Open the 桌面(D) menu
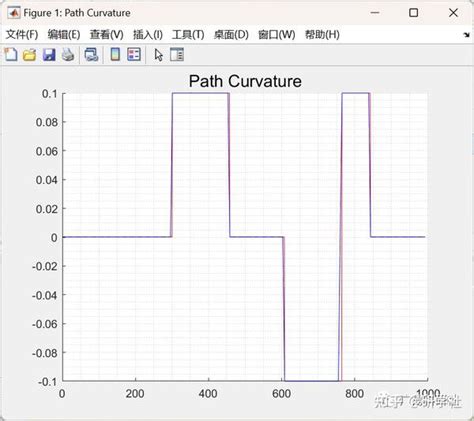The height and width of the screenshot is (421, 474). [x=231, y=34]
